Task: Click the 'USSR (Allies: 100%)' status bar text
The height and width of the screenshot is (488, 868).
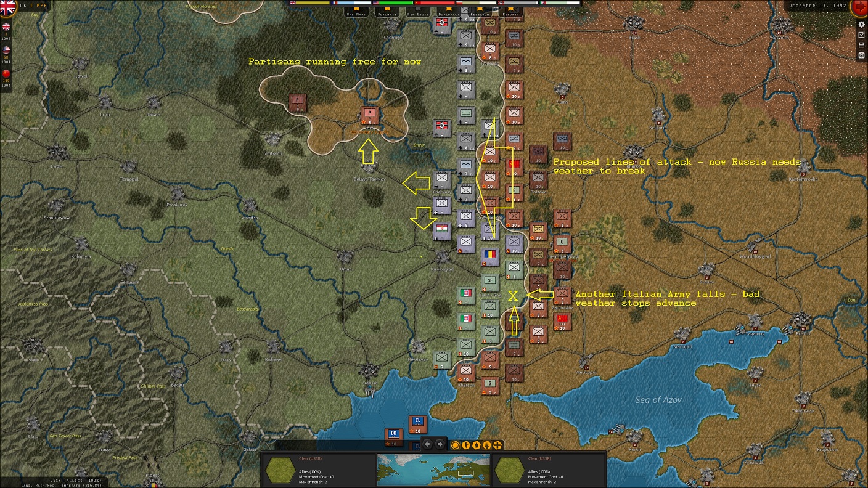Action: coord(76,479)
